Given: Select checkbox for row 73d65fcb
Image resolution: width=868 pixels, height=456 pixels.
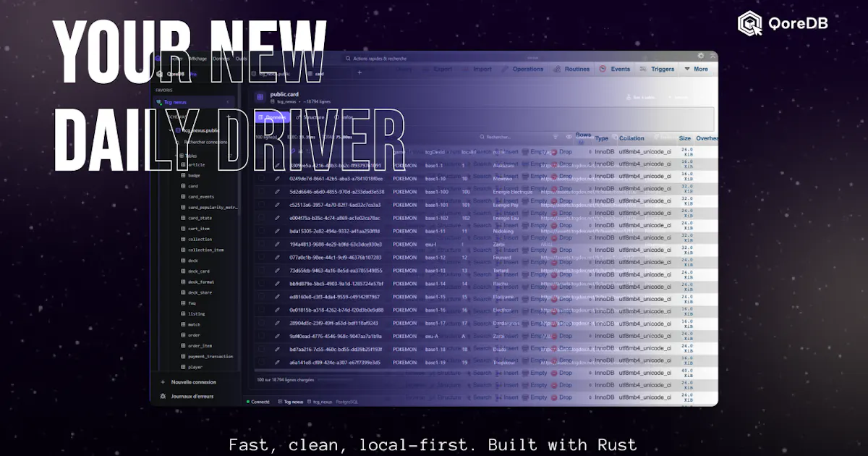Looking at the screenshot, I should [261, 270].
